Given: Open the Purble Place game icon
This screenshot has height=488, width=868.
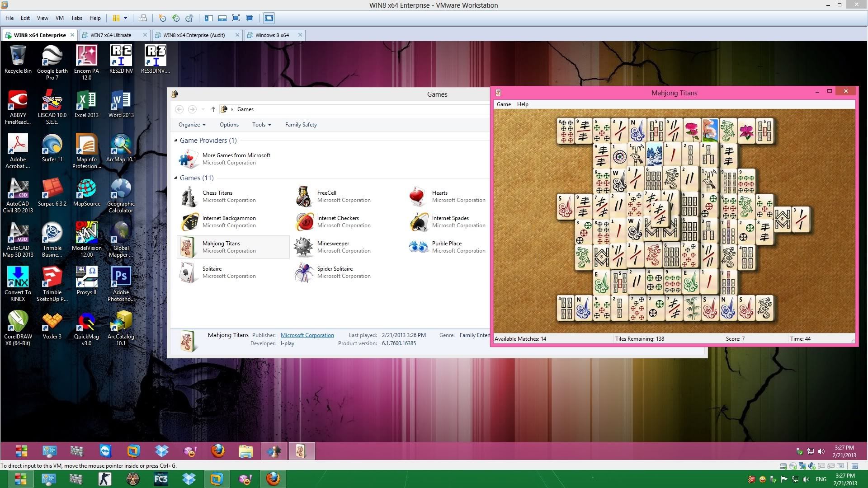Looking at the screenshot, I should [x=419, y=247].
